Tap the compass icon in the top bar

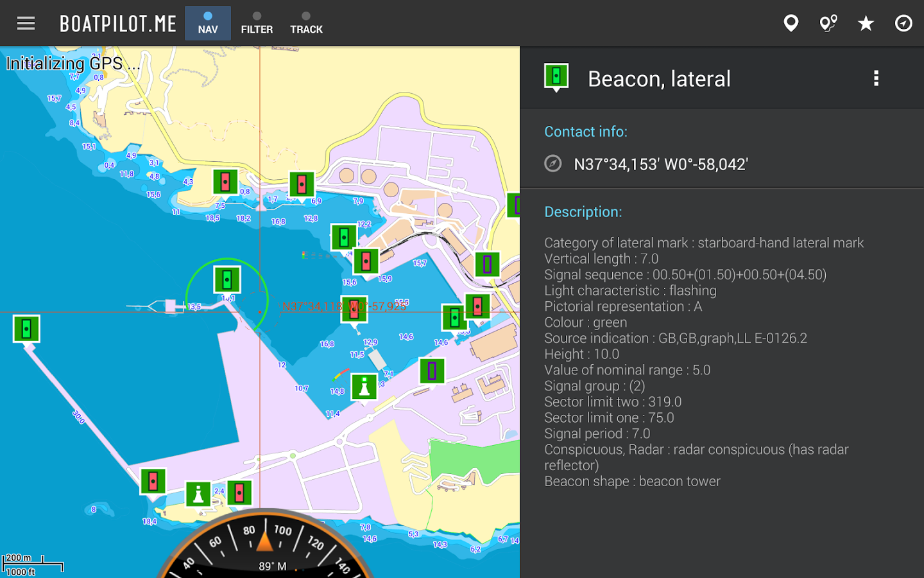903,24
